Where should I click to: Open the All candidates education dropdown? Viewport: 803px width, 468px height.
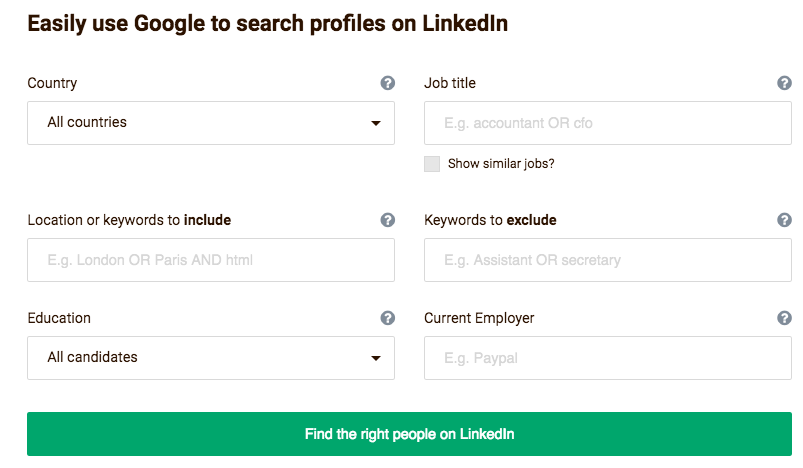tap(211, 358)
